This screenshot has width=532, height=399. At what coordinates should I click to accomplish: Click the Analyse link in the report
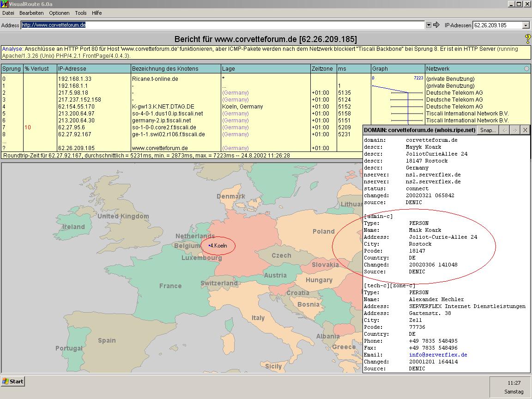tap(12, 49)
